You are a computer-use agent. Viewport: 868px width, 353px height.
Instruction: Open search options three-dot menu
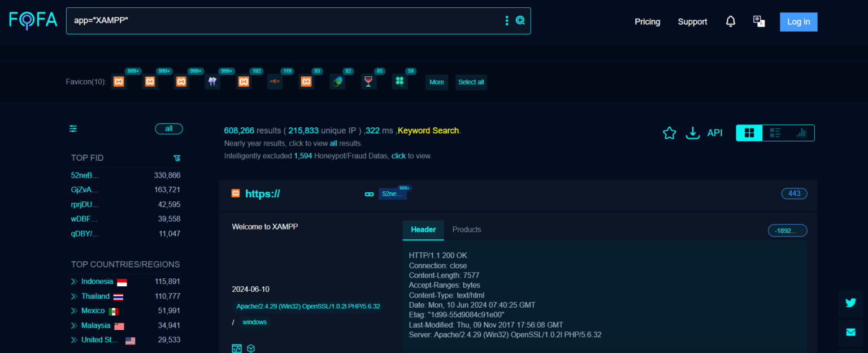click(506, 21)
